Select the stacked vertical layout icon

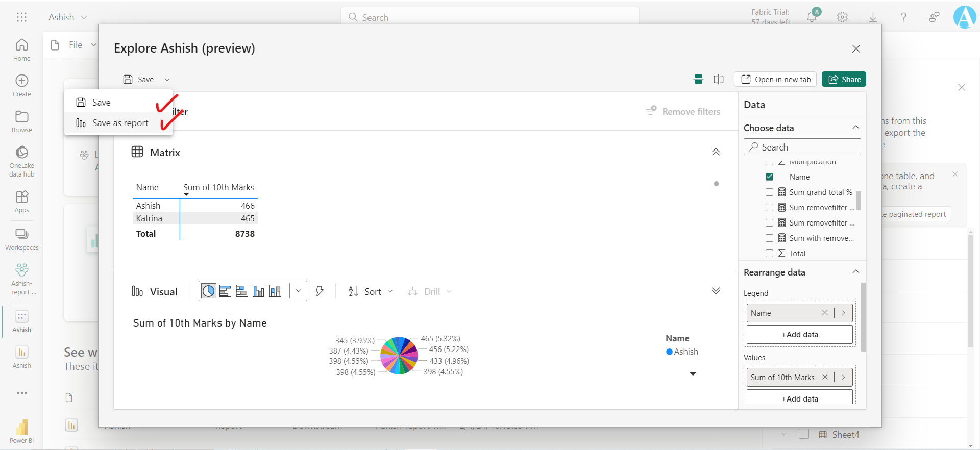pos(699,80)
